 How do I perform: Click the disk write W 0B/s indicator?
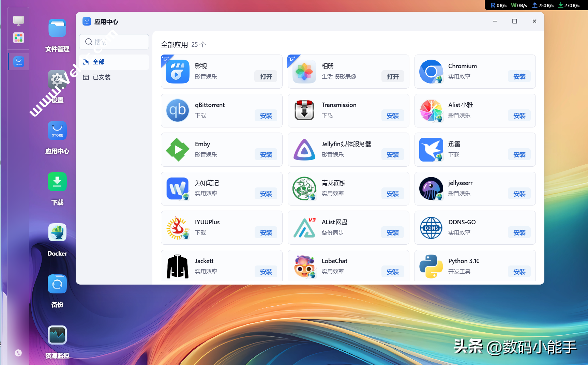tap(519, 5)
